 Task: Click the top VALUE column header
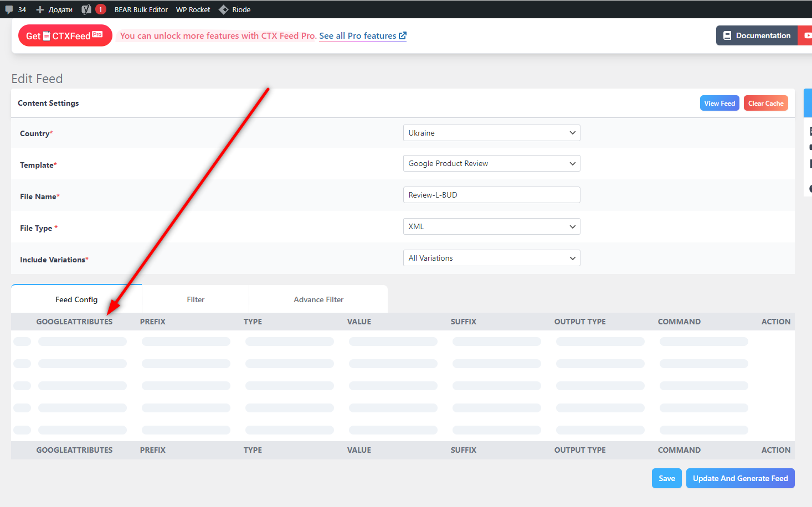[359, 322]
